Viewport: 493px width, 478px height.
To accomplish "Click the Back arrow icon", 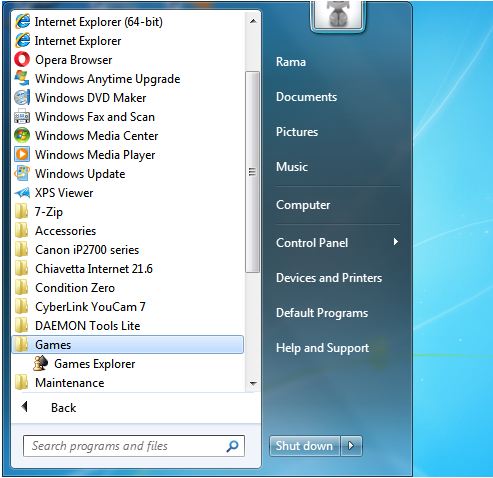I will pos(24,407).
